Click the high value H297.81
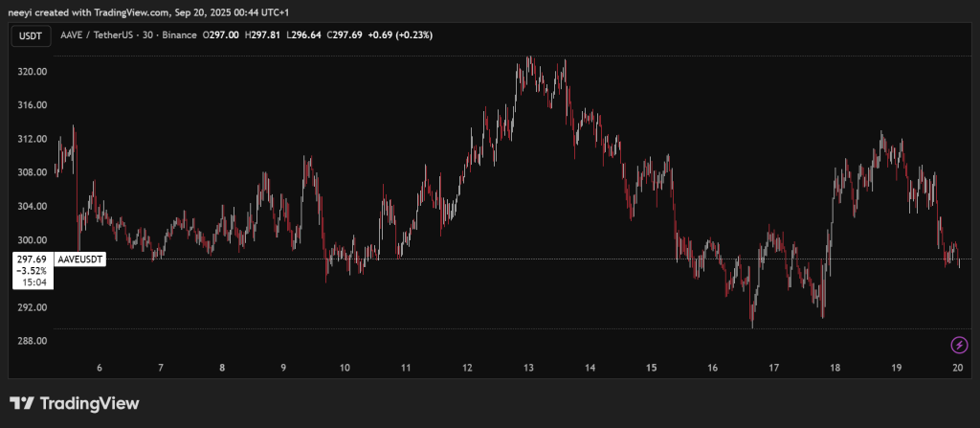The height and width of the screenshot is (428, 980). (x=262, y=35)
